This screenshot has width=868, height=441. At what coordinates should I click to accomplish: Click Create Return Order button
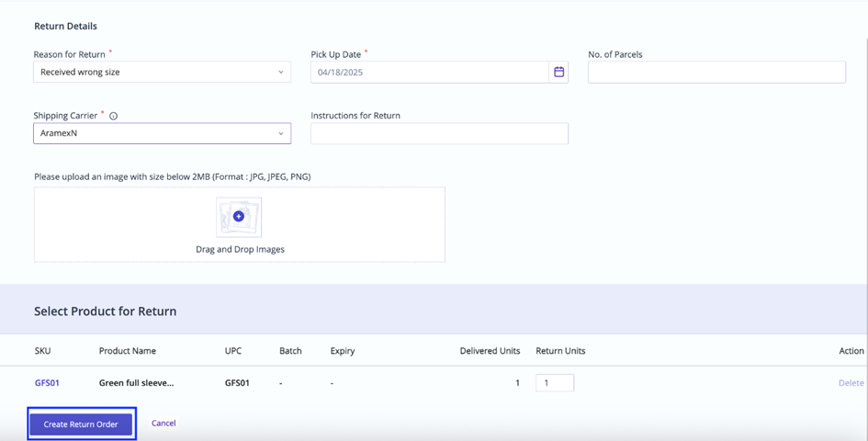click(82, 424)
